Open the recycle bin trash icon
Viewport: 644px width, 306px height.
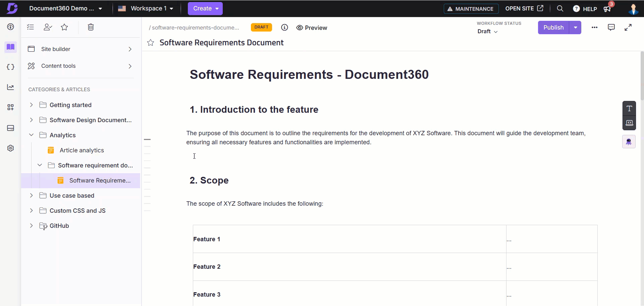[x=91, y=27]
